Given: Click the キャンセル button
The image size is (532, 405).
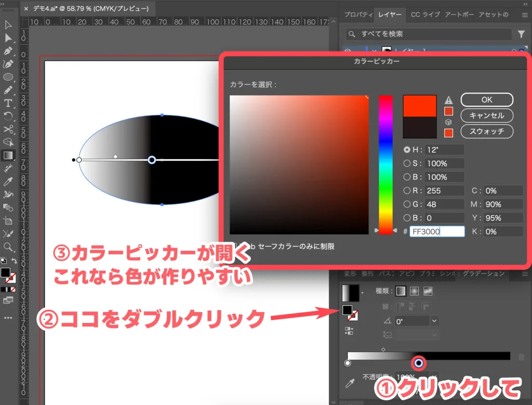Looking at the screenshot, I should [487, 115].
